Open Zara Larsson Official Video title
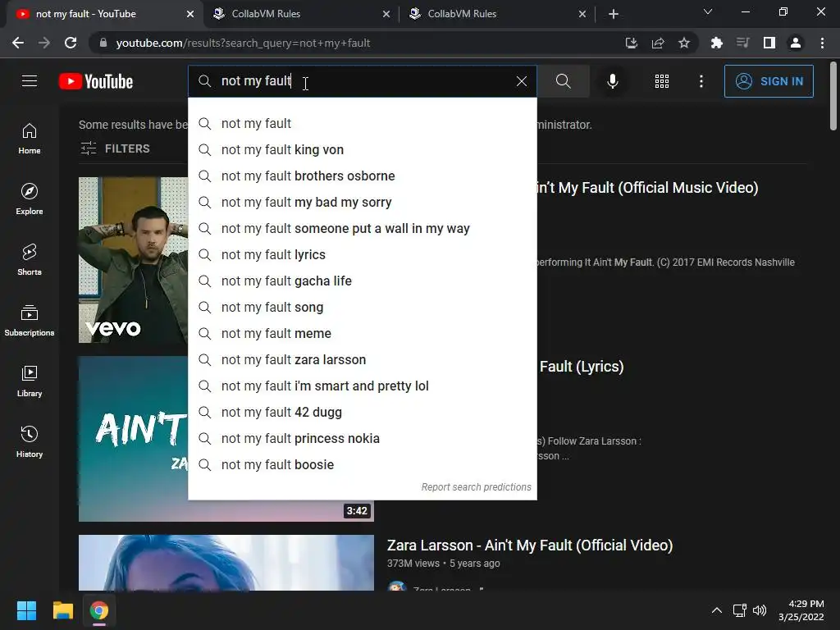This screenshot has width=840, height=630. [x=530, y=546]
